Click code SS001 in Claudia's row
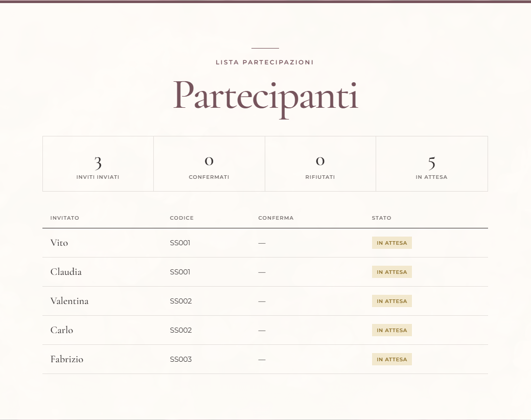This screenshot has width=531, height=420. (x=180, y=272)
